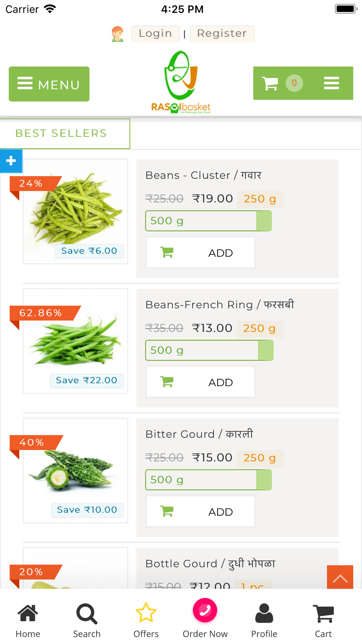Open quantity dropdown for Bitter Gourd
This screenshot has height=644, width=362.
[x=208, y=480]
